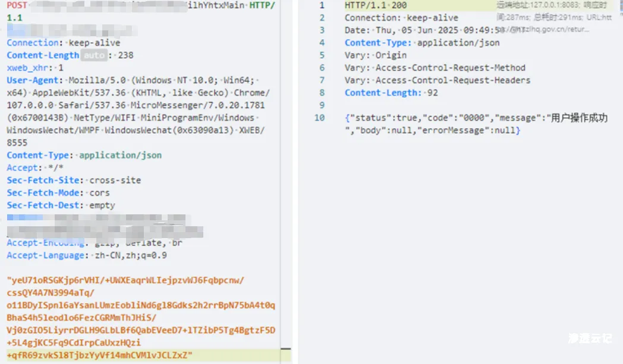Select line number 1 in response
Viewport: 623px width, 364px height.
(322, 5)
